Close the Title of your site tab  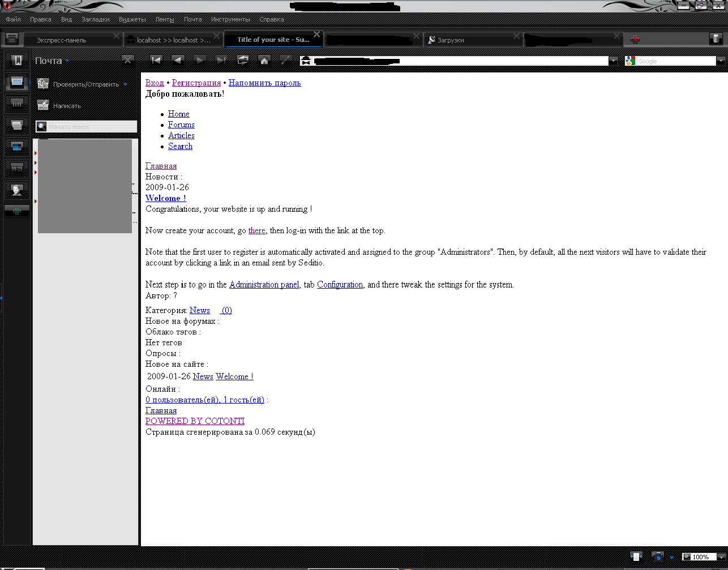pyautogui.click(x=316, y=35)
